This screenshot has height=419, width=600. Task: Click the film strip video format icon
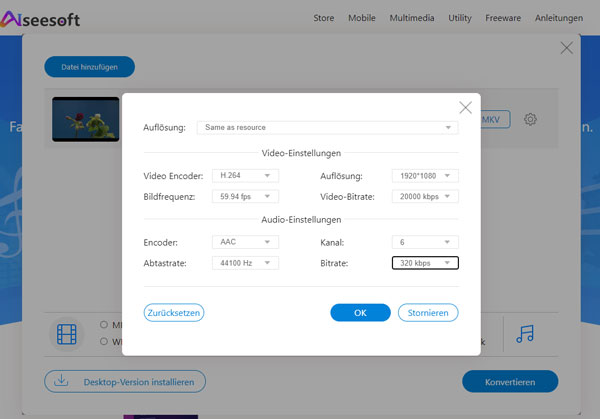(67, 336)
